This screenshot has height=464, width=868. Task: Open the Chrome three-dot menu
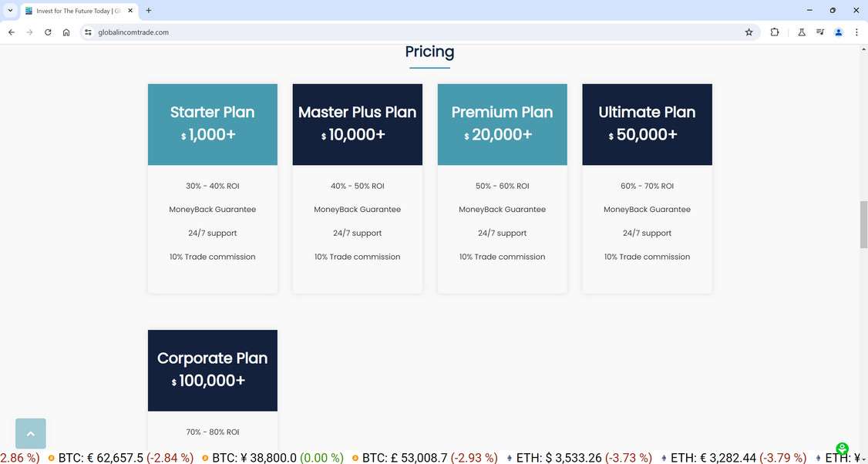tap(856, 32)
